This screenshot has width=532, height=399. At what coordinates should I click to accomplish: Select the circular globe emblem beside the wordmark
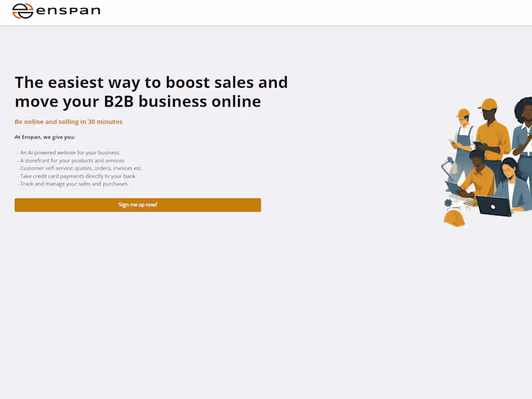(x=23, y=10)
